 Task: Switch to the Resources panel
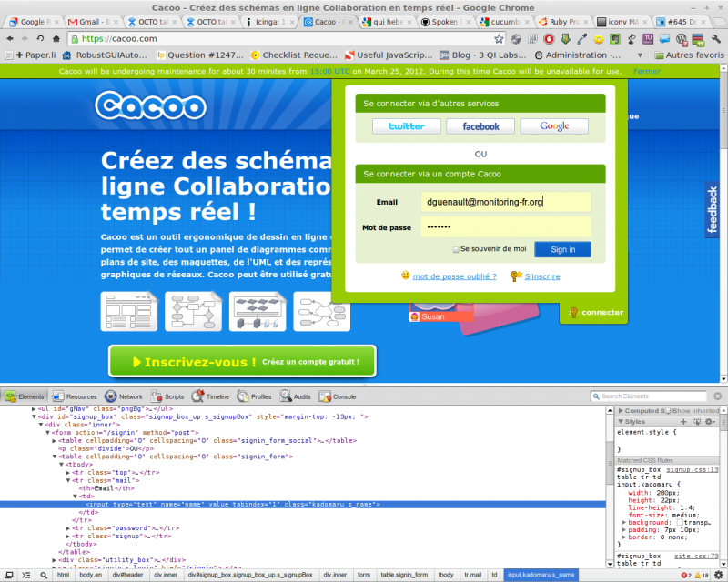75,396
